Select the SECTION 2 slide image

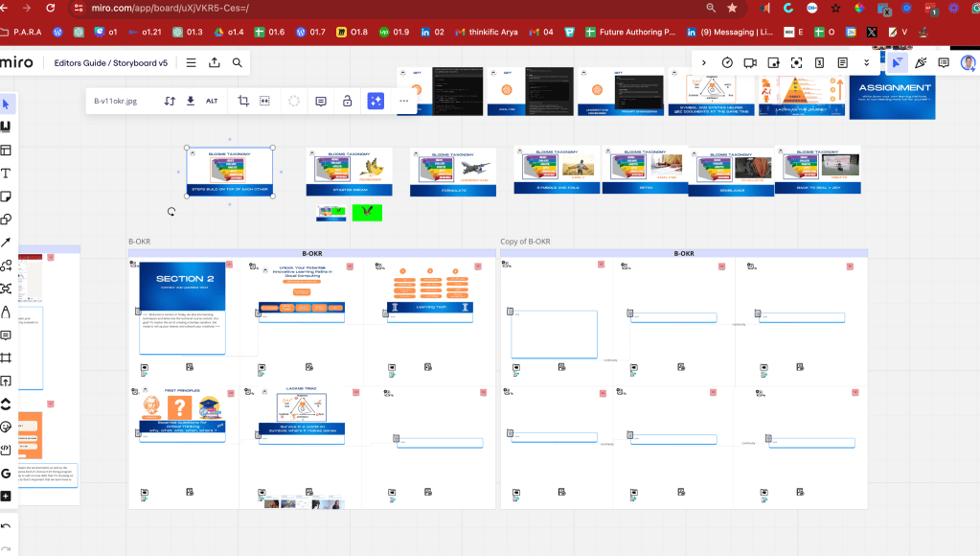182,285
